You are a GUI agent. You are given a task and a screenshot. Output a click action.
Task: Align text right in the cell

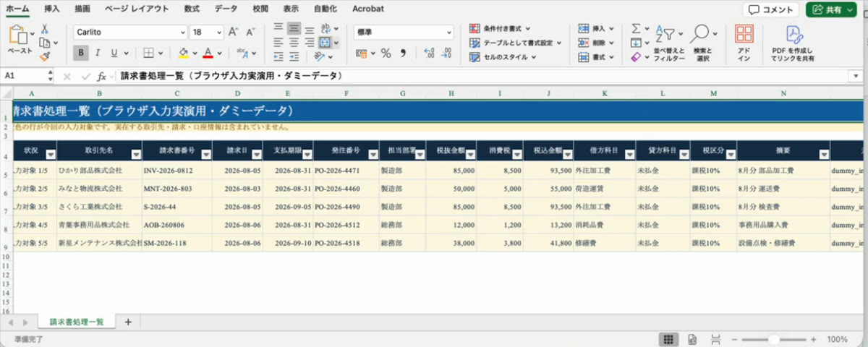[x=310, y=43]
